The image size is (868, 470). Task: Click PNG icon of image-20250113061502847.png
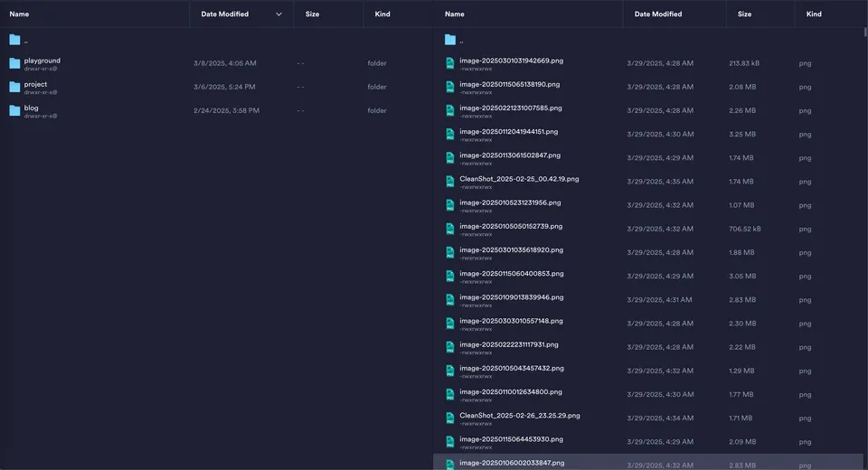tap(450, 158)
